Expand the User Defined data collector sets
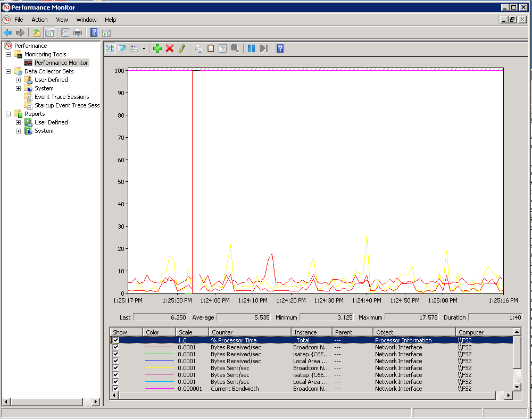Screen dimensions: 532x419 click(x=18, y=80)
